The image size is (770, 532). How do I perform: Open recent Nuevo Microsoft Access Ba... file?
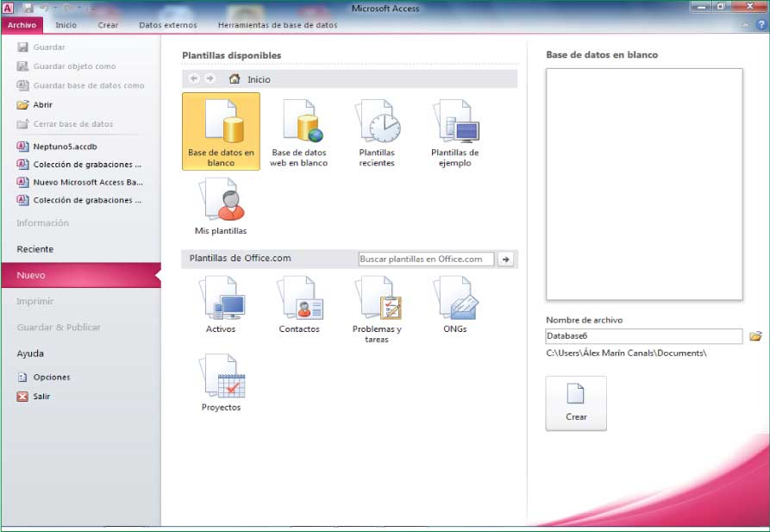[79, 182]
